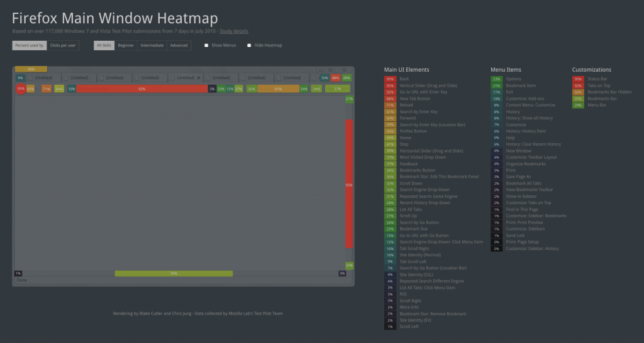644x343 pixels.
Task: Click the 15% Go button in location bar
Action: point(230,89)
